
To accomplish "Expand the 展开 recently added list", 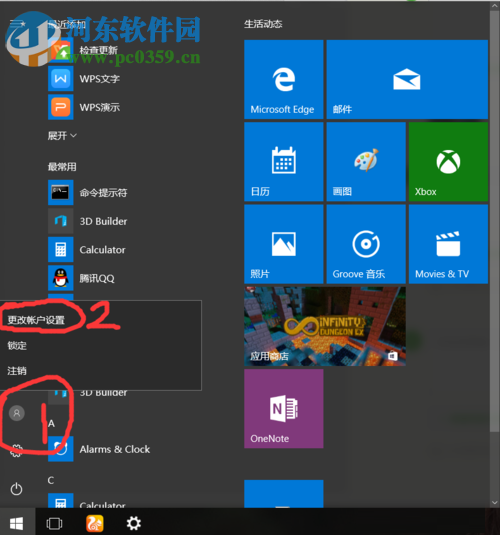I will point(62,136).
